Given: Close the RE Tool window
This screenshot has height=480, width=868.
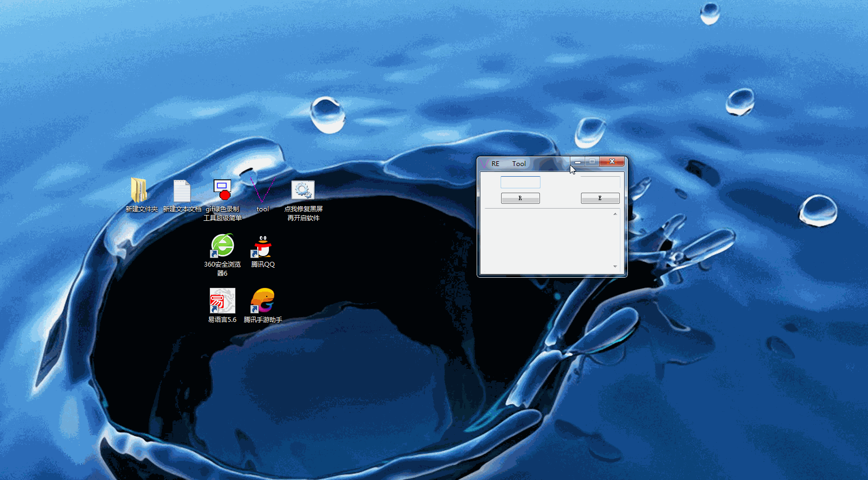Looking at the screenshot, I should point(612,162).
